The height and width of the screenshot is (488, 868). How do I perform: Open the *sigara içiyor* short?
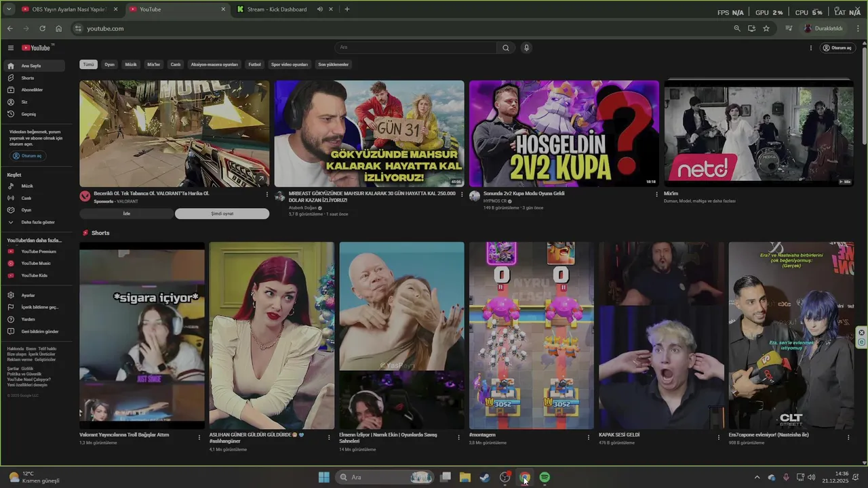pos(142,335)
